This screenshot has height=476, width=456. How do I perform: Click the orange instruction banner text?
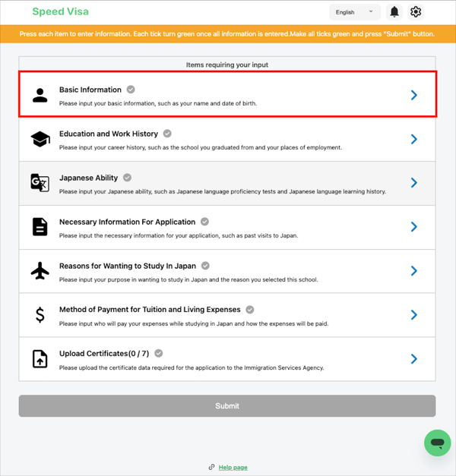(x=227, y=34)
